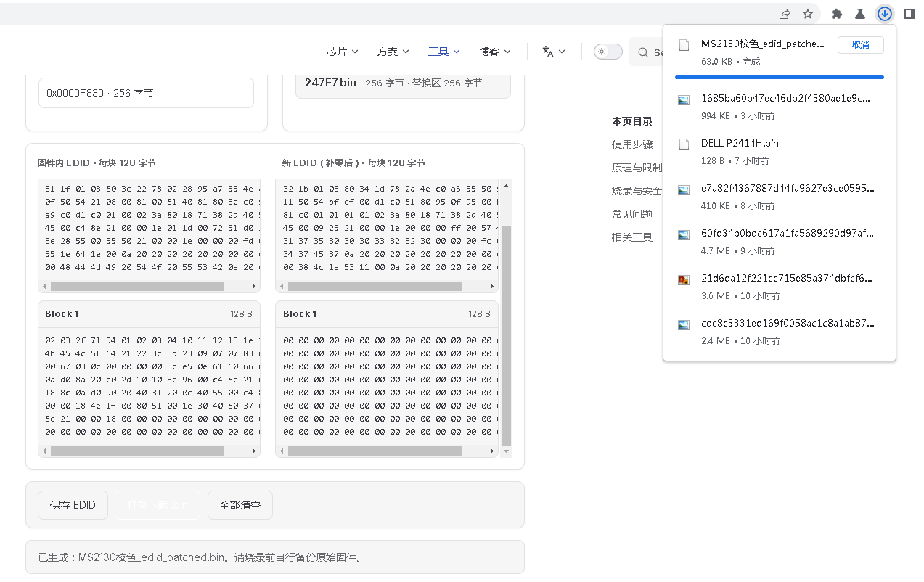
Task: Open the browser side panel icon
Action: pyautogui.click(x=909, y=14)
